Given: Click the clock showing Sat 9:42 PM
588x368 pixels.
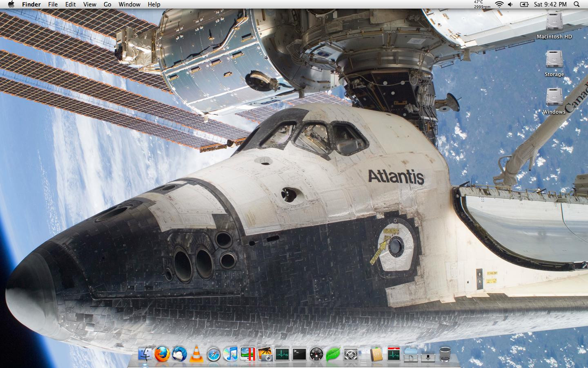Looking at the screenshot, I should click(550, 4).
